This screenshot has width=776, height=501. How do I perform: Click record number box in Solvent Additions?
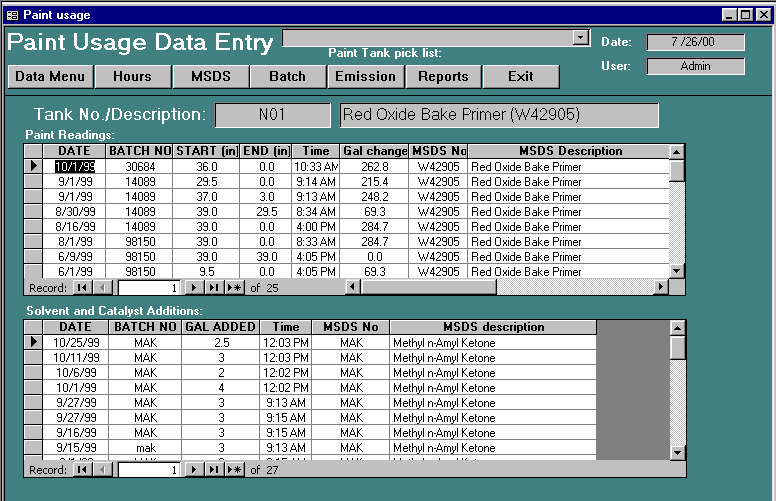click(149, 470)
